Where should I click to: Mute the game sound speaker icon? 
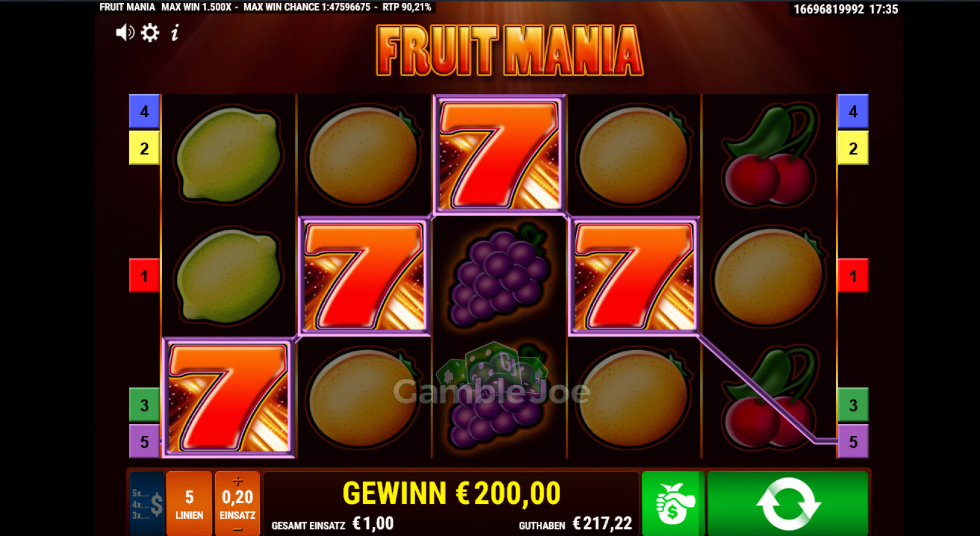tap(125, 33)
